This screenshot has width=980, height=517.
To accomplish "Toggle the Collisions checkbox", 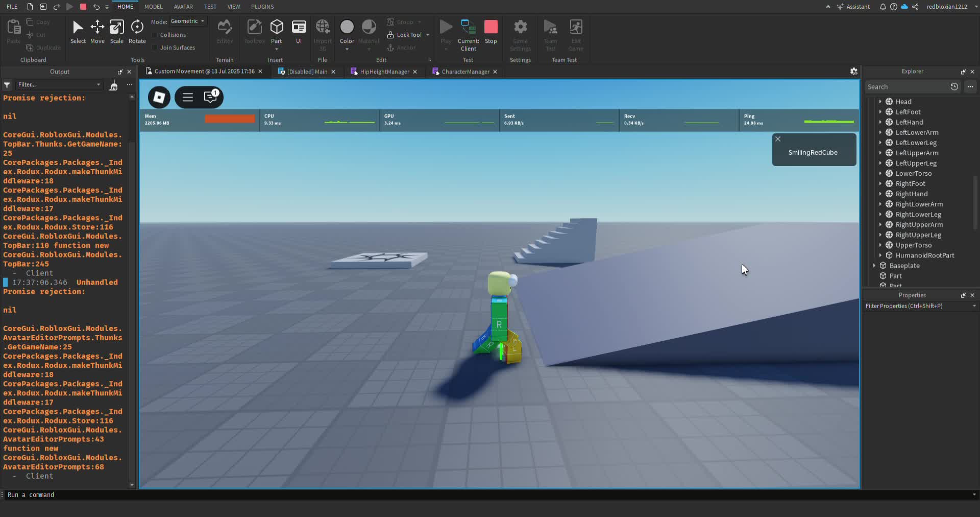I will tap(155, 35).
